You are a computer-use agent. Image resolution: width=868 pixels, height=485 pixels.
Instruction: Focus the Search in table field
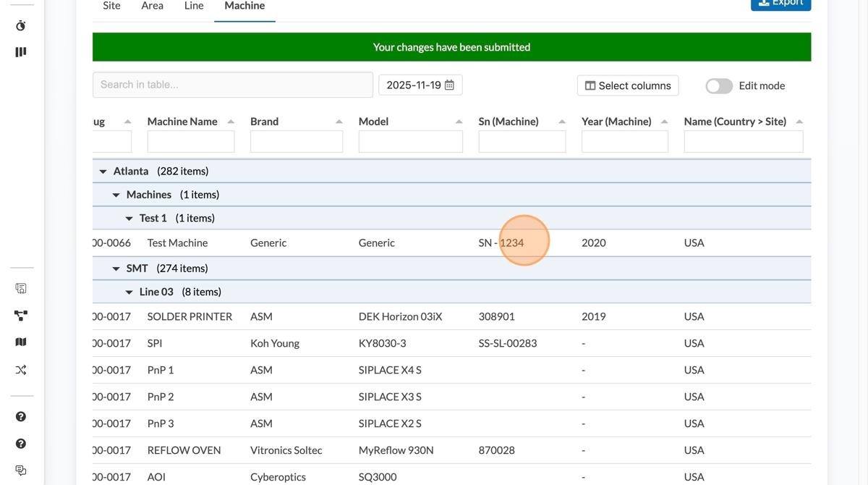232,85
